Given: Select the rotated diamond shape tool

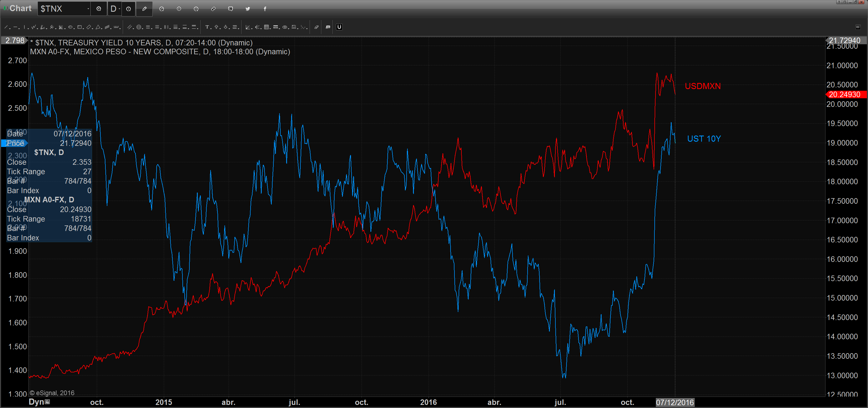Looking at the screenshot, I should (x=89, y=27).
